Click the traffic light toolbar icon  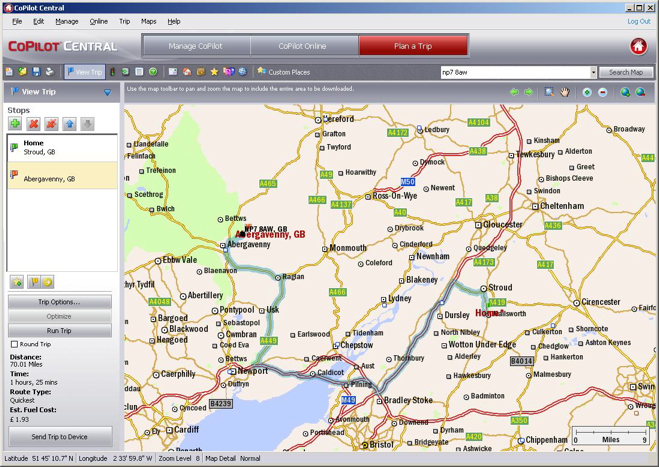click(x=113, y=72)
